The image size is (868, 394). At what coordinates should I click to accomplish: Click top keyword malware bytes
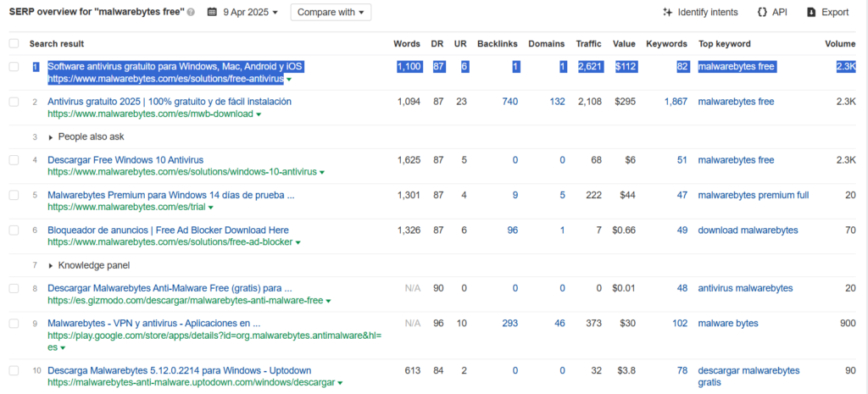(x=728, y=323)
